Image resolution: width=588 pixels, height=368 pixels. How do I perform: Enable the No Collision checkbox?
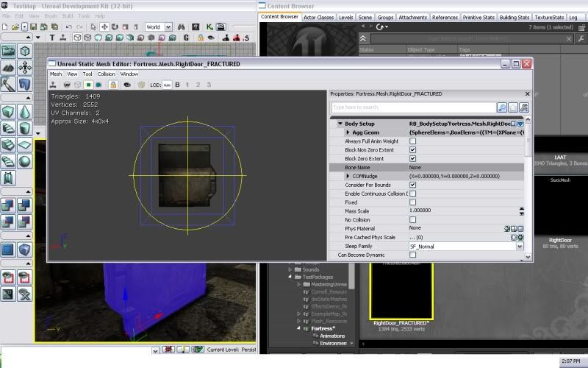pyautogui.click(x=412, y=219)
